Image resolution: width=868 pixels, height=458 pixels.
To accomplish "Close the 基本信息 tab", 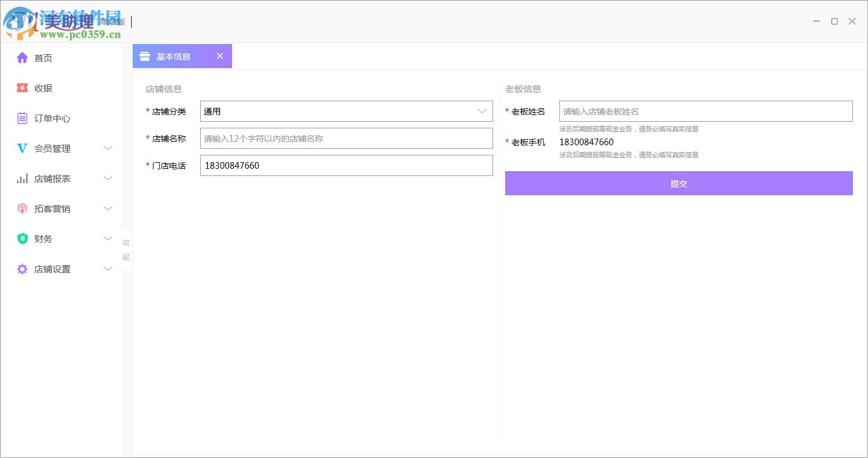I will tap(220, 56).
